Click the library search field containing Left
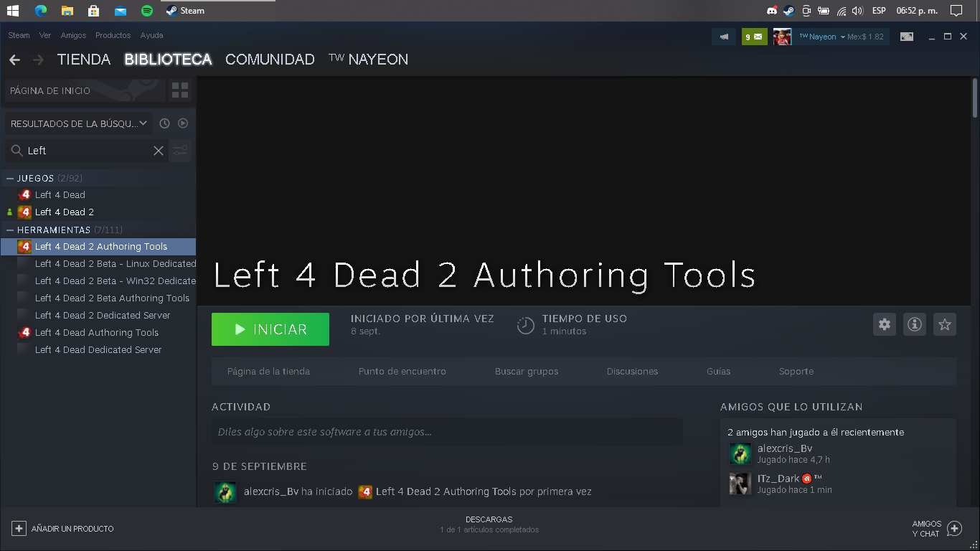980x551 pixels. 87,151
